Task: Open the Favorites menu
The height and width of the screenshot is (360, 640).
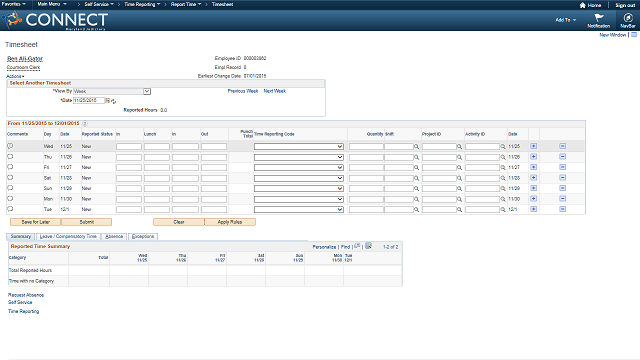Action: click(x=13, y=4)
